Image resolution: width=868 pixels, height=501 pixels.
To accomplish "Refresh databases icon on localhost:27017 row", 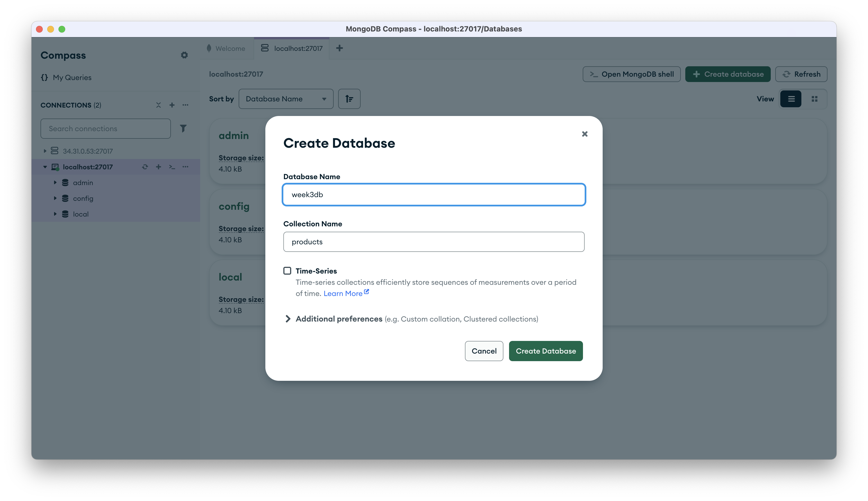I will coord(145,167).
